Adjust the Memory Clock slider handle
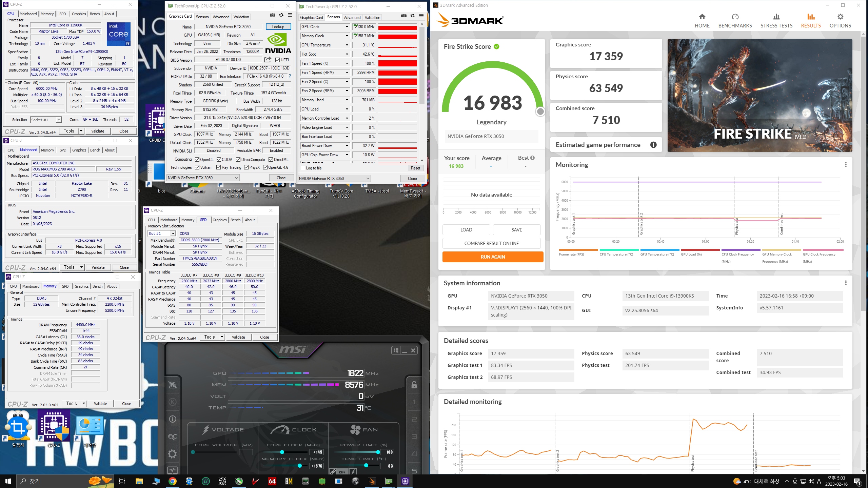 tap(300, 466)
